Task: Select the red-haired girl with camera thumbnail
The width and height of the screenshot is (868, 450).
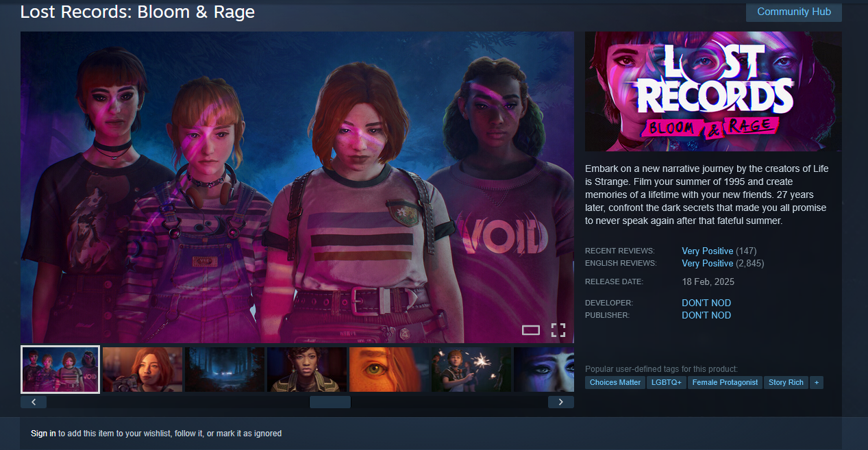Action: (x=142, y=369)
